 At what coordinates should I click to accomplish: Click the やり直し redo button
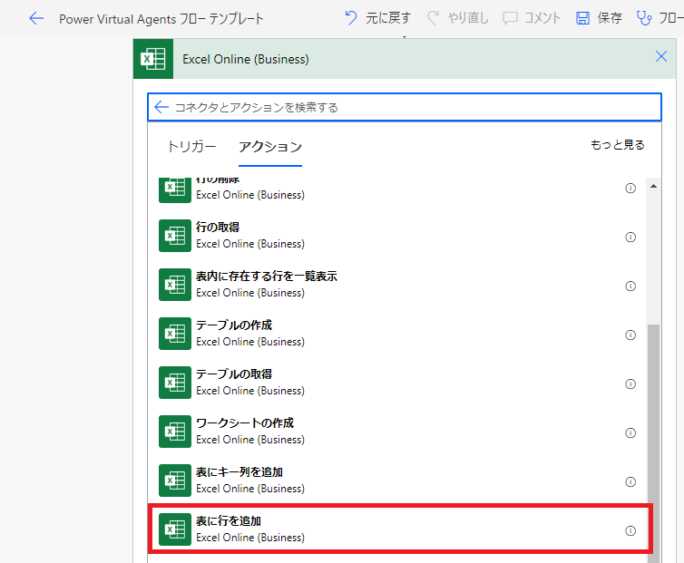458,18
